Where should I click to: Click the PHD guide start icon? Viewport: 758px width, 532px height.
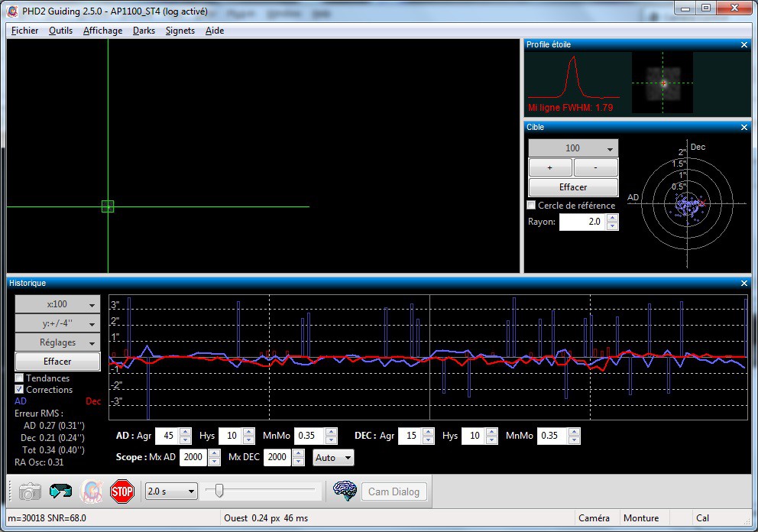92,491
